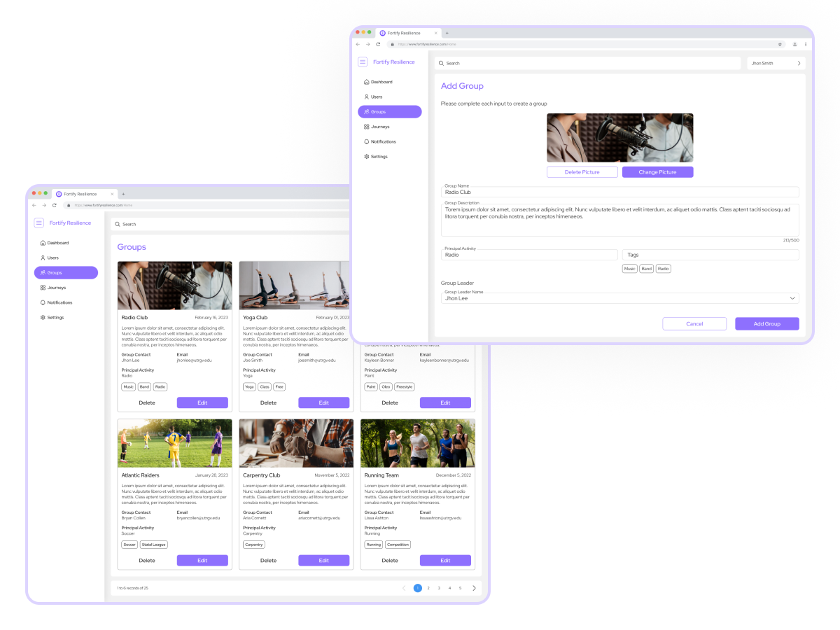Go to the next page of group records
The width and height of the screenshot is (840, 630).
(x=474, y=588)
